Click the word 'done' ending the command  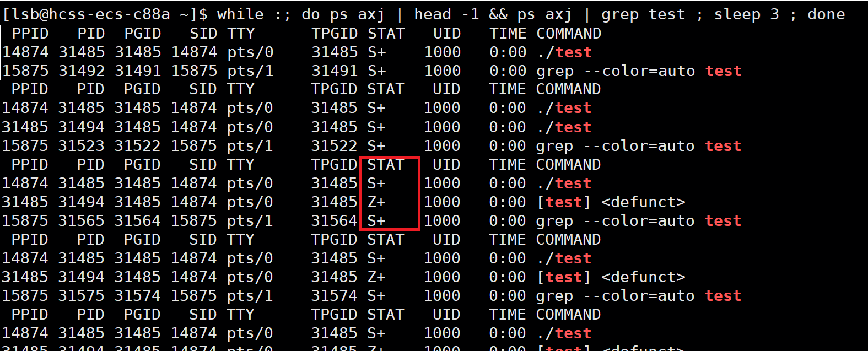point(826,14)
